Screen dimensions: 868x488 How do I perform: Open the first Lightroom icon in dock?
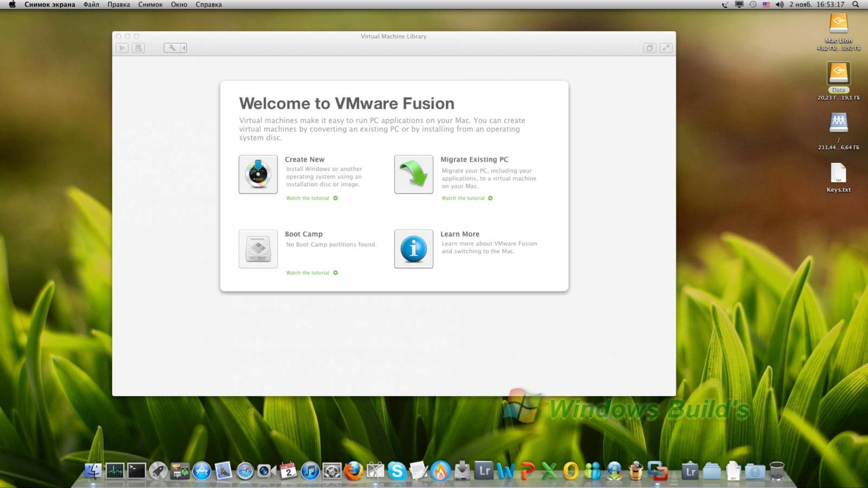tap(484, 471)
